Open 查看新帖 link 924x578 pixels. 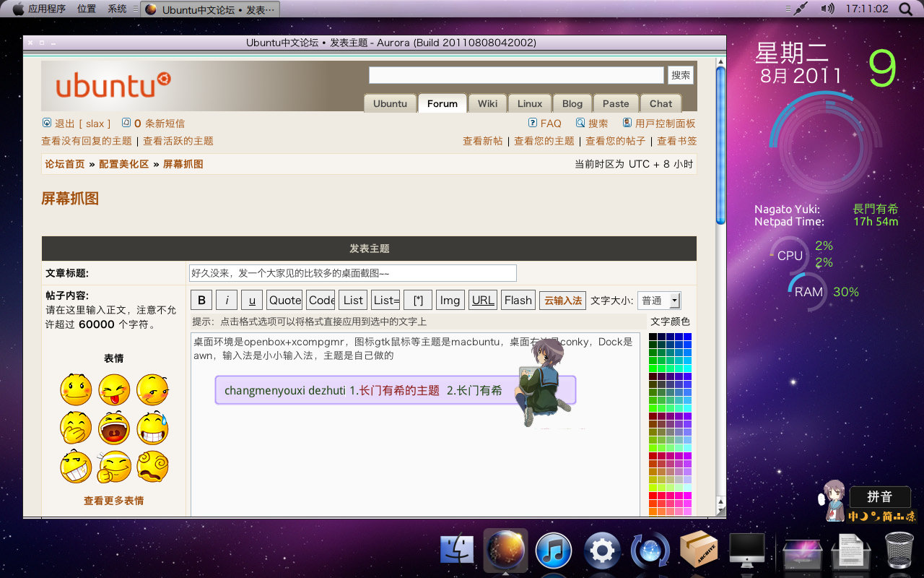point(483,141)
